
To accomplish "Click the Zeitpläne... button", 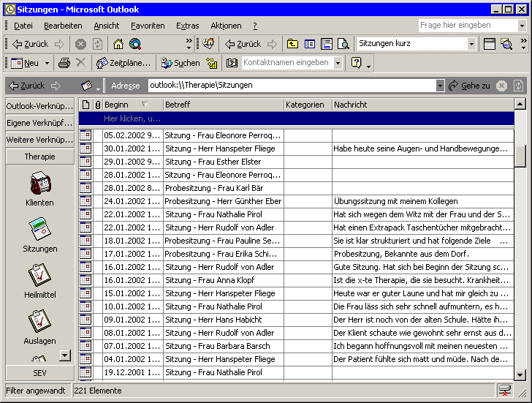I will pos(123,63).
